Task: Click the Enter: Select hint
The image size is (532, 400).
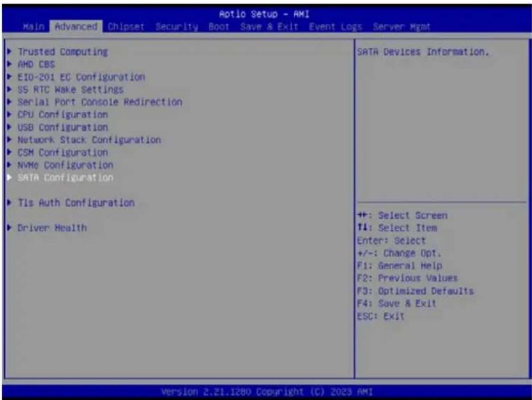Action: coord(391,240)
